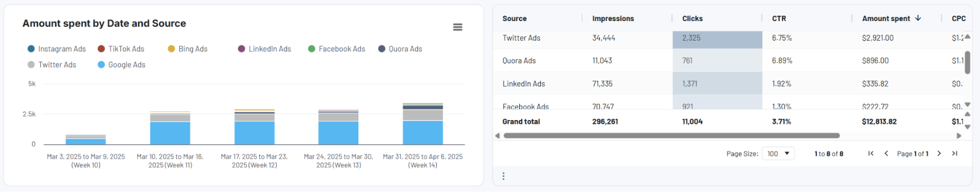The image size is (980, 192).
Task: Toggle Bing Ads legend series
Action: [187, 49]
